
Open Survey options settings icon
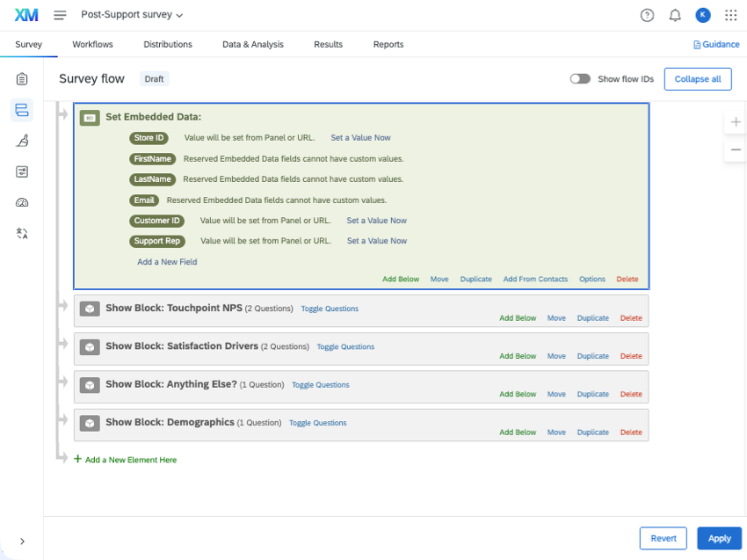tap(21, 171)
